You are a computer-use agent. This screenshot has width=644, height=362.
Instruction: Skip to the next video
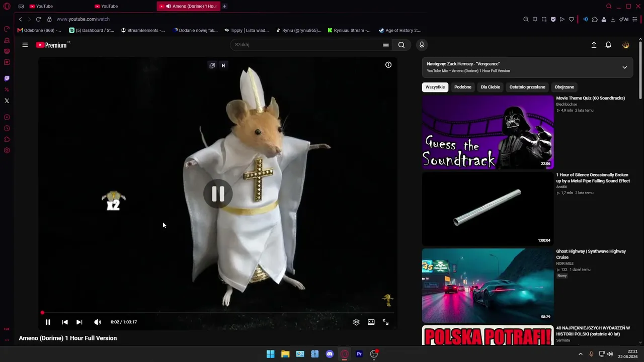[x=79, y=322]
